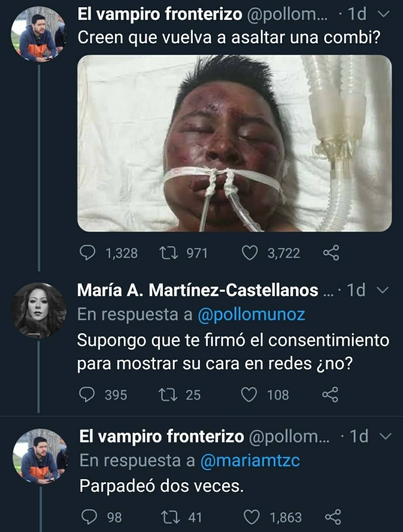Like María's tweet with 108 likes
The width and height of the screenshot is (403, 532).
[x=249, y=395]
